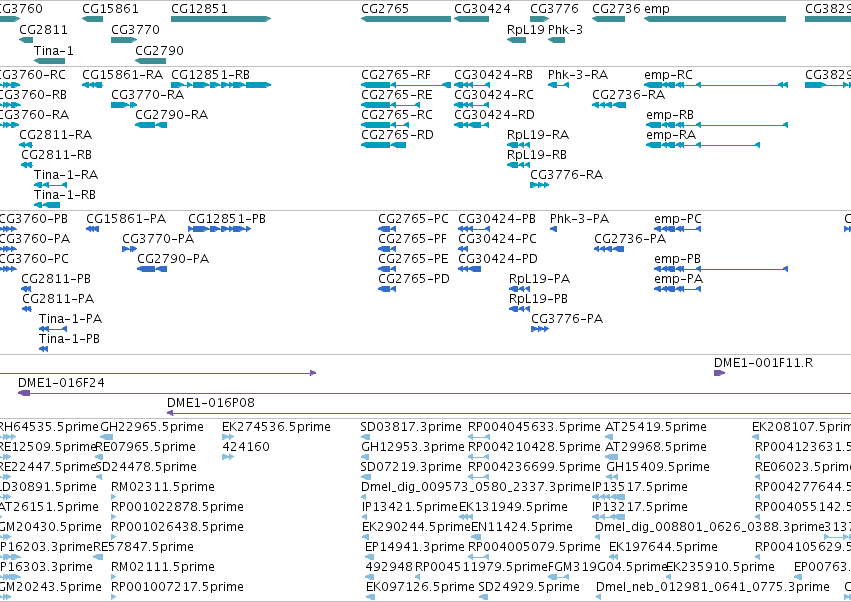Select transcript emp-RB label

click(670, 115)
